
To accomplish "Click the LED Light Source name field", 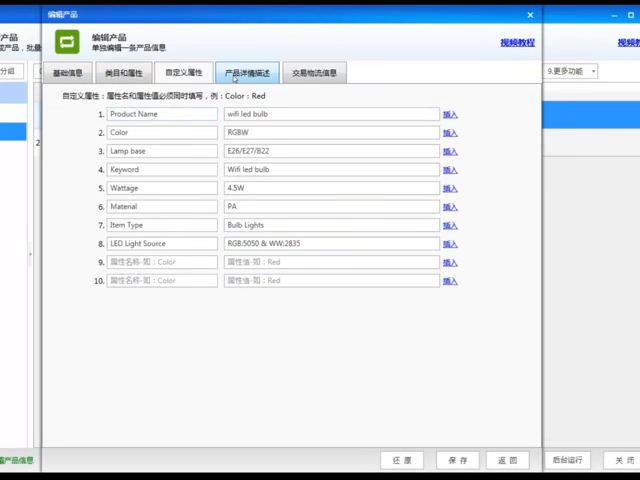I will [x=162, y=244].
